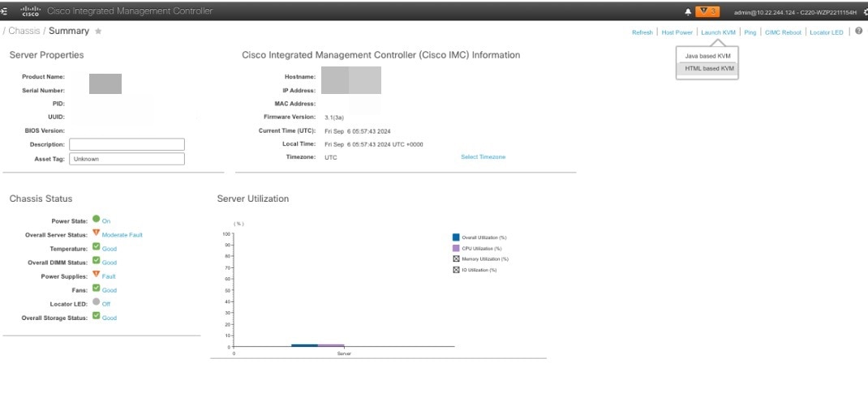This screenshot has height=410, width=868.
Task: Open the Power Supplies Fault link
Action: [x=109, y=276]
